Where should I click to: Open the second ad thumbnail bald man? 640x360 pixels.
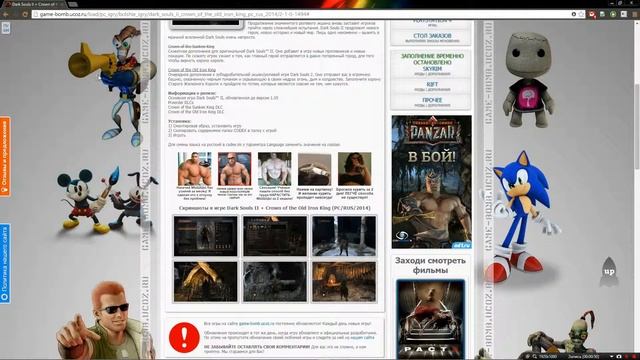click(x=234, y=169)
